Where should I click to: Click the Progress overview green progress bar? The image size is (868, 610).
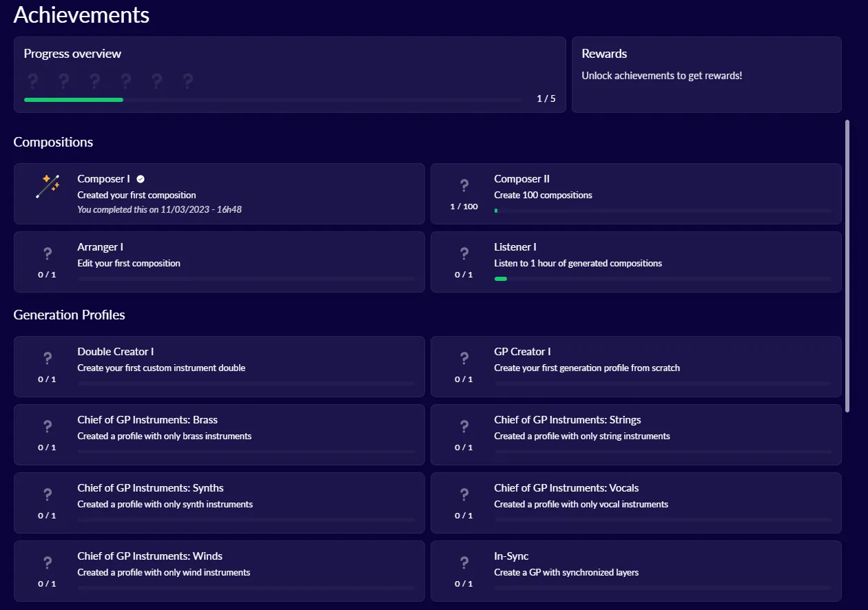point(74,100)
